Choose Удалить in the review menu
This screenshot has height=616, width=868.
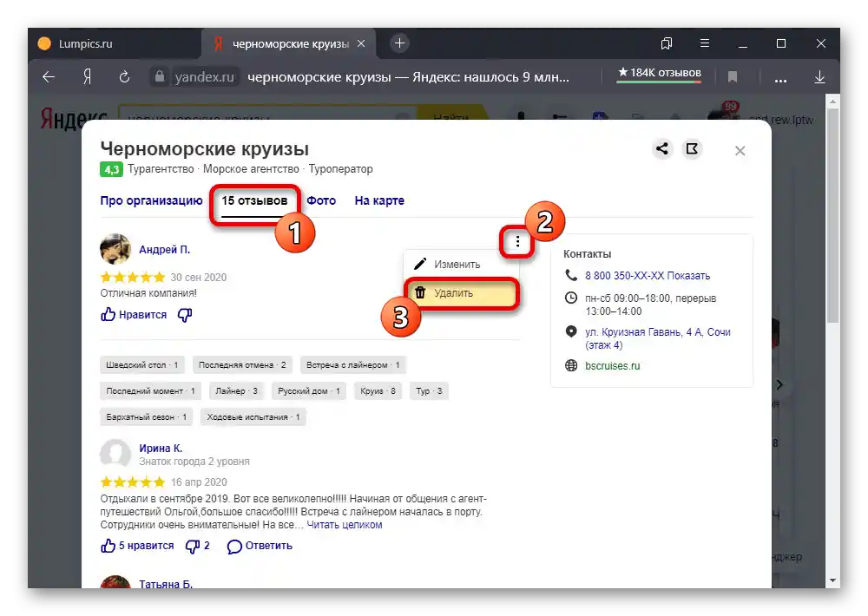pyautogui.click(x=461, y=292)
